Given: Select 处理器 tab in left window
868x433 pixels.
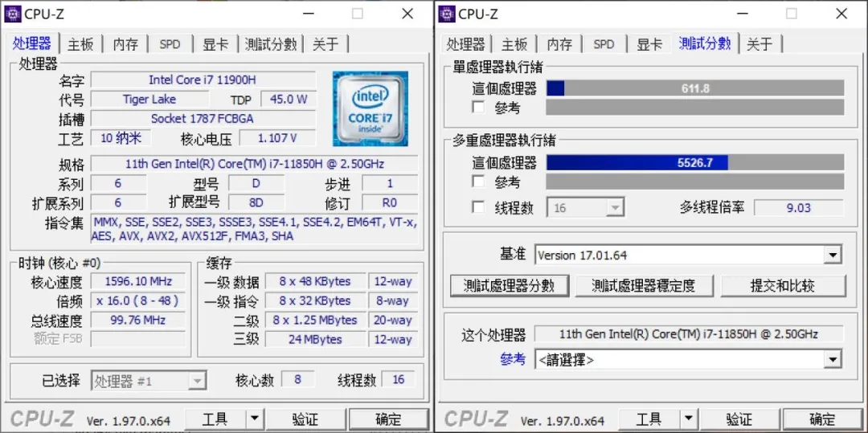Looking at the screenshot, I should [31, 43].
